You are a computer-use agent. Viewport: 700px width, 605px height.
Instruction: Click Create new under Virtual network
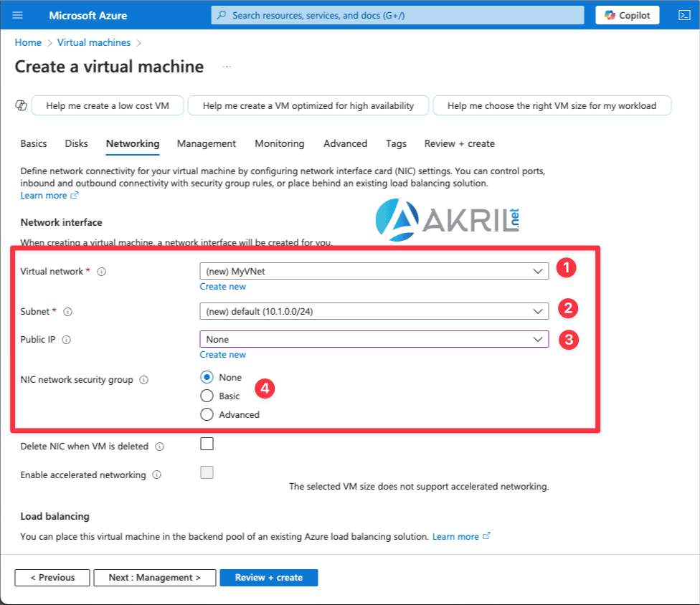pos(222,287)
